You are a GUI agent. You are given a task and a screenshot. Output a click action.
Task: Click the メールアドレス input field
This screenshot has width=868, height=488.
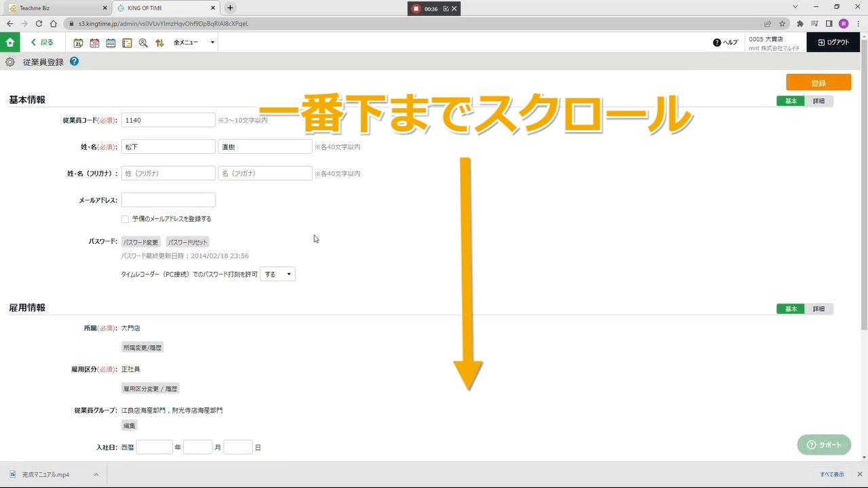[168, 200]
